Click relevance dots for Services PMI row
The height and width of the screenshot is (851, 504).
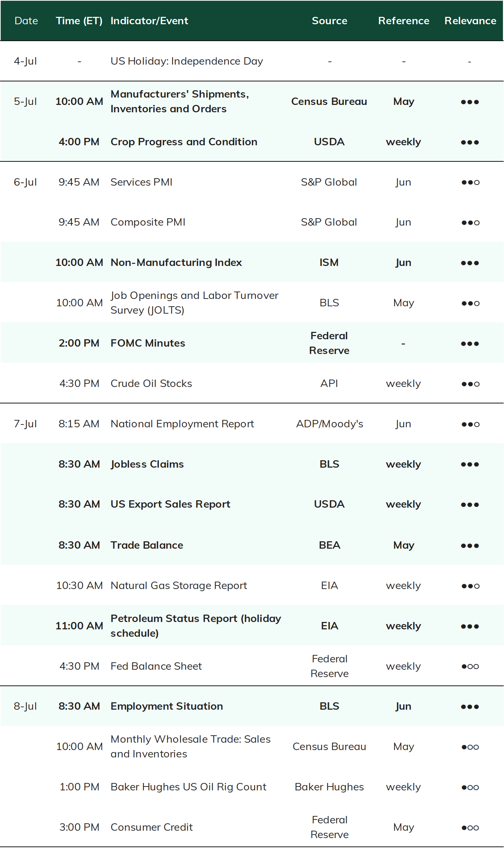pyautogui.click(x=470, y=182)
